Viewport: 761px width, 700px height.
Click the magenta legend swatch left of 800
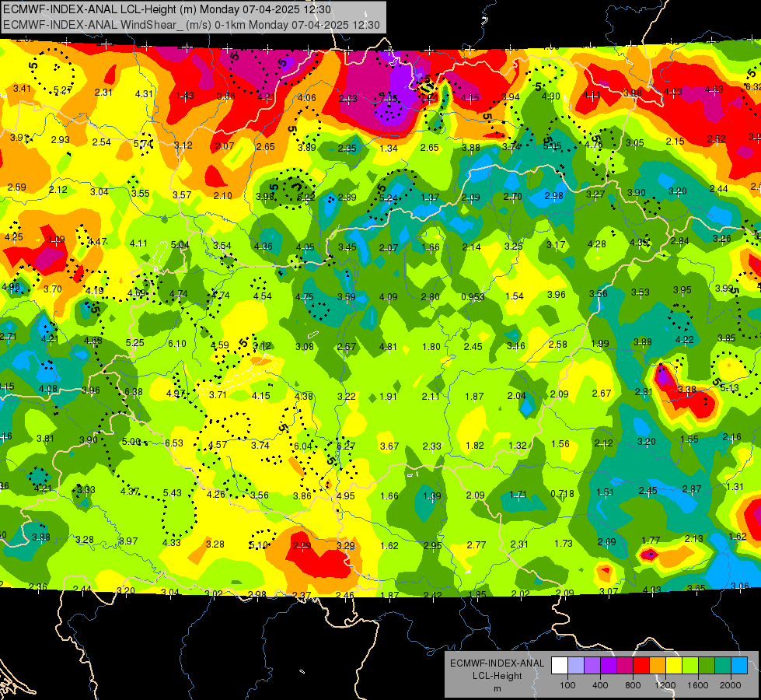coord(625,666)
